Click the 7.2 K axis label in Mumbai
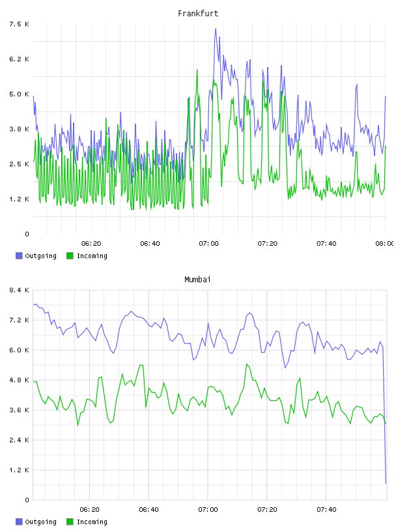Screen dimensions: 396x532 coord(20,320)
